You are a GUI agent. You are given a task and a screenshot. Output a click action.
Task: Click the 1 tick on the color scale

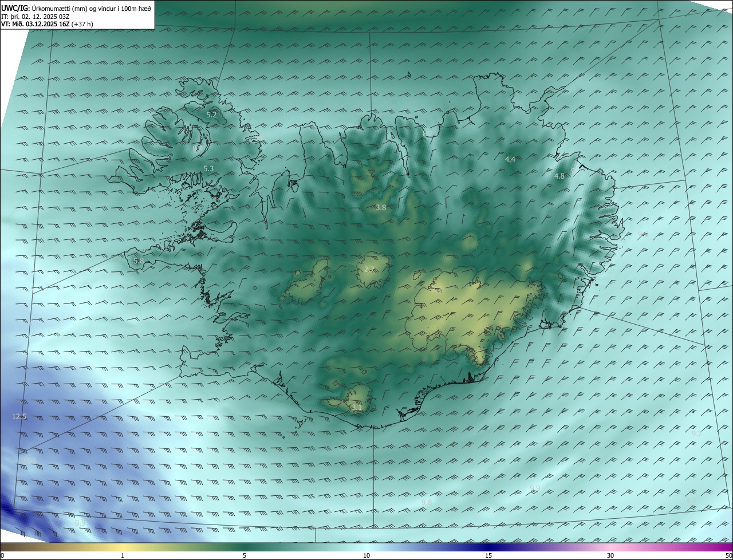(123, 555)
